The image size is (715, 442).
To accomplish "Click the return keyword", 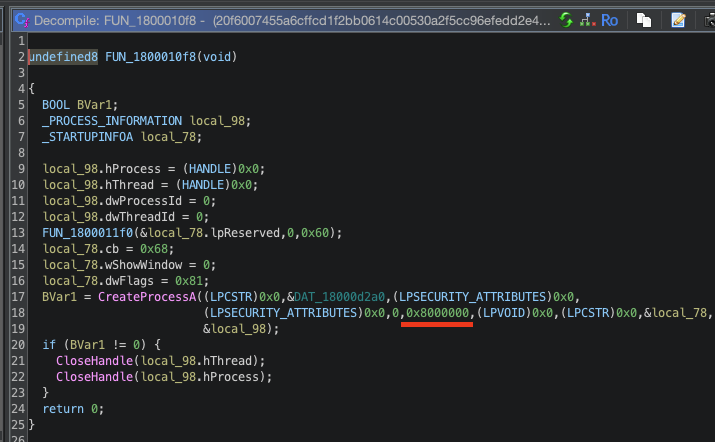I will [x=63, y=408].
